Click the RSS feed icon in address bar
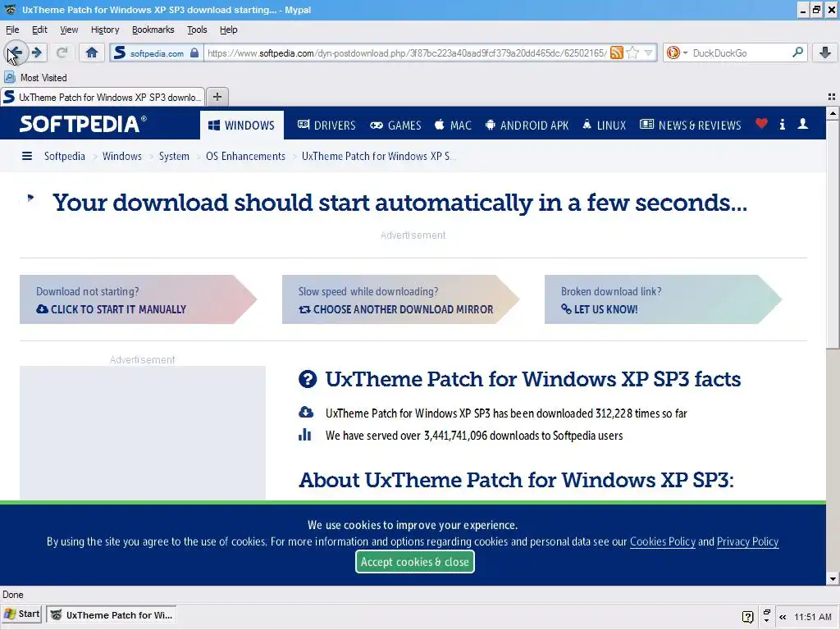The image size is (840, 630). [617, 52]
